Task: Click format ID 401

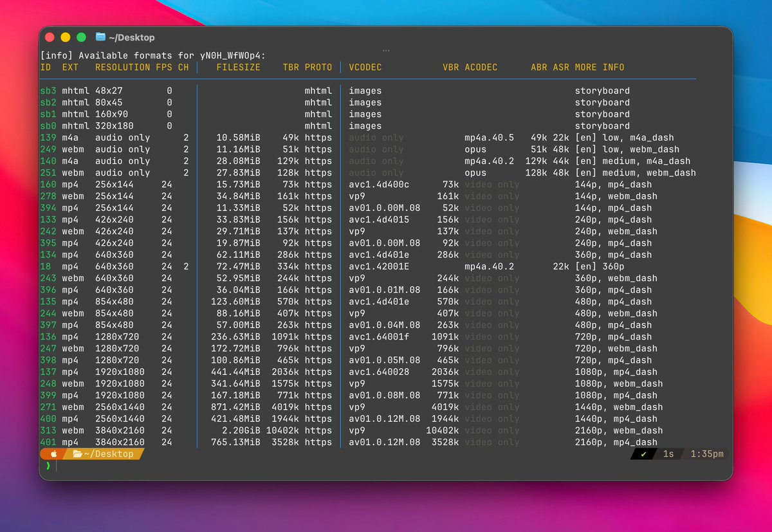Action: [x=48, y=443]
